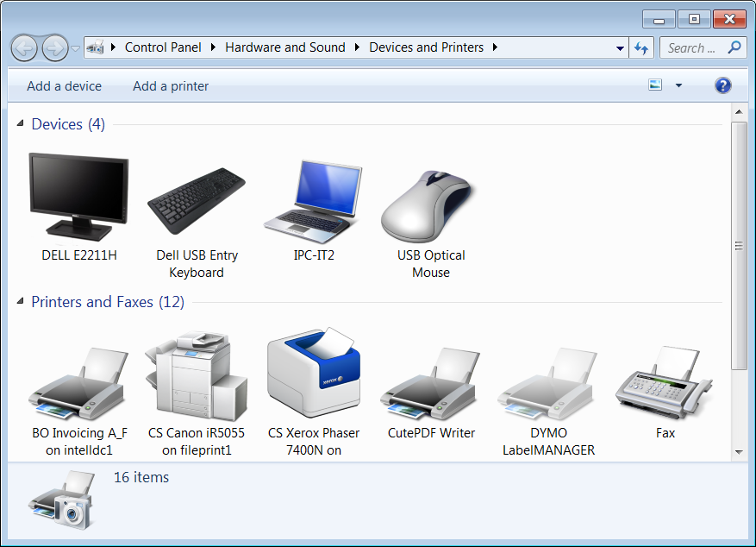Image resolution: width=756 pixels, height=547 pixels.
Task: Select the CS Xerox Phaser 7400N printer
Action: [x=314, y=373]
